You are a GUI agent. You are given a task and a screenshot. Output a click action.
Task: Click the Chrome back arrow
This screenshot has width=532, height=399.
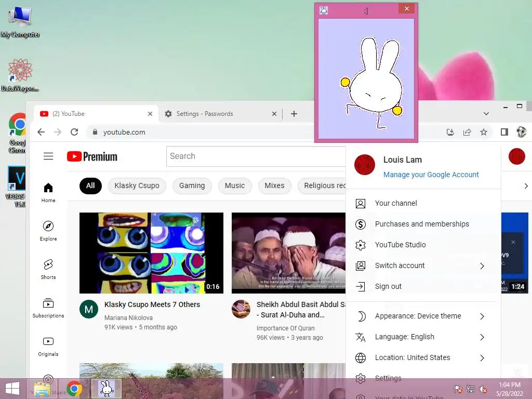(41, 132)
